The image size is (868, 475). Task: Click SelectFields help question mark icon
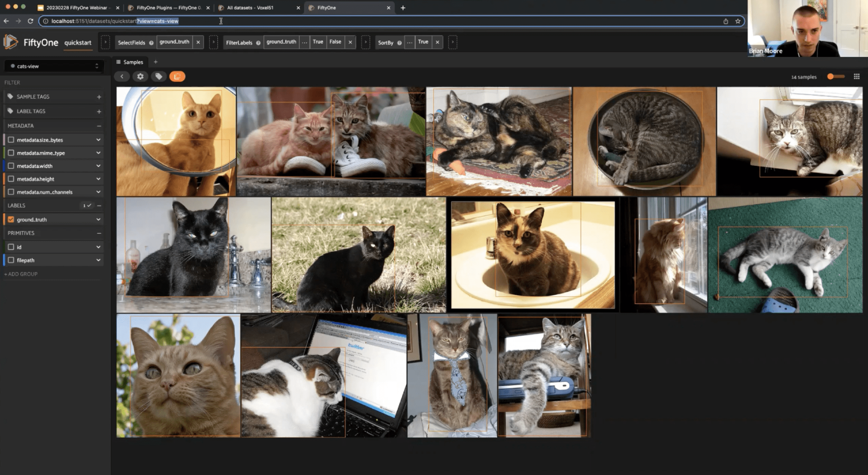point(151,43)
